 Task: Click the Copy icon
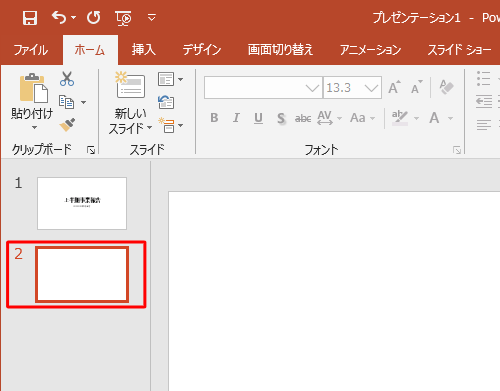[x=66, y=102]
